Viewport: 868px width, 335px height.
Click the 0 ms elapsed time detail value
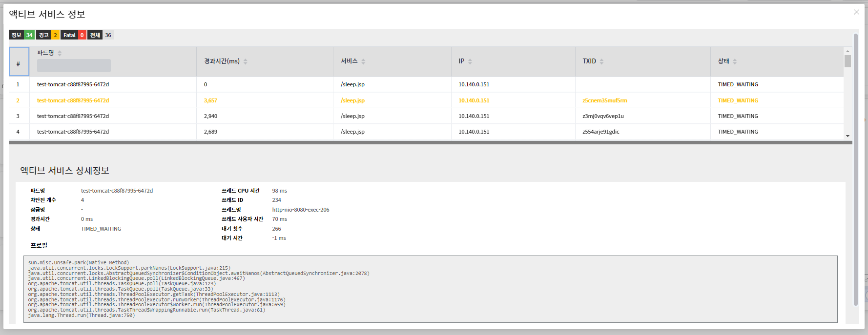point(87,219)
